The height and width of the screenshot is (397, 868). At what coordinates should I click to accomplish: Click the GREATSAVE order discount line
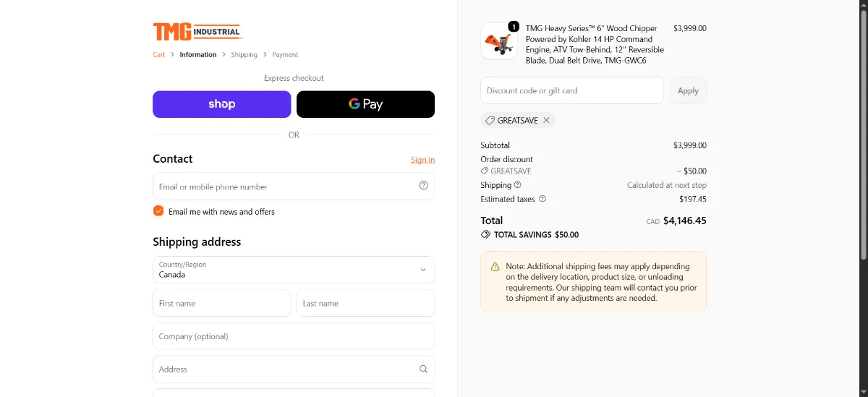click(593, 171)
